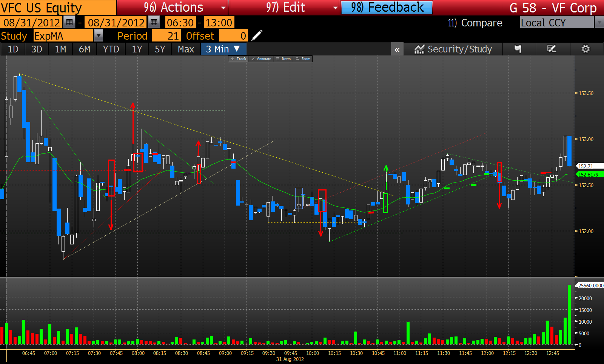604x364 pixels.
Task: Click the 06:30 start time field
Action: point(180,23)
